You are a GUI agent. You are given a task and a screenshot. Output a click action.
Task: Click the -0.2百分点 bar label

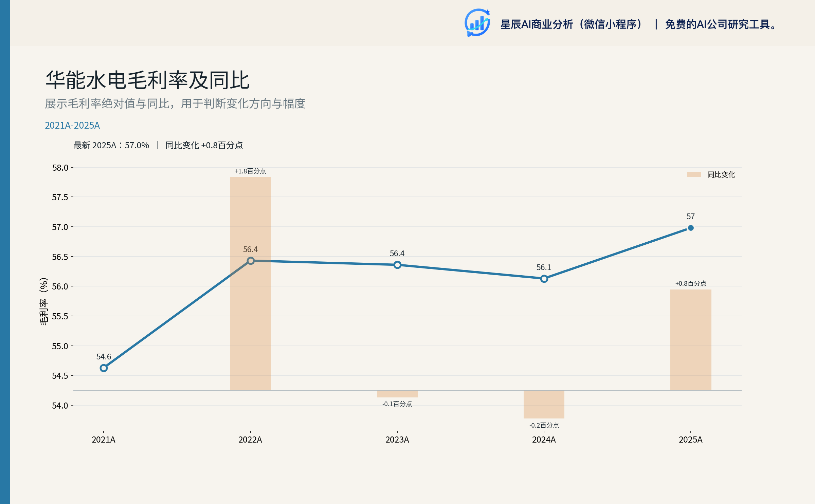544,425
